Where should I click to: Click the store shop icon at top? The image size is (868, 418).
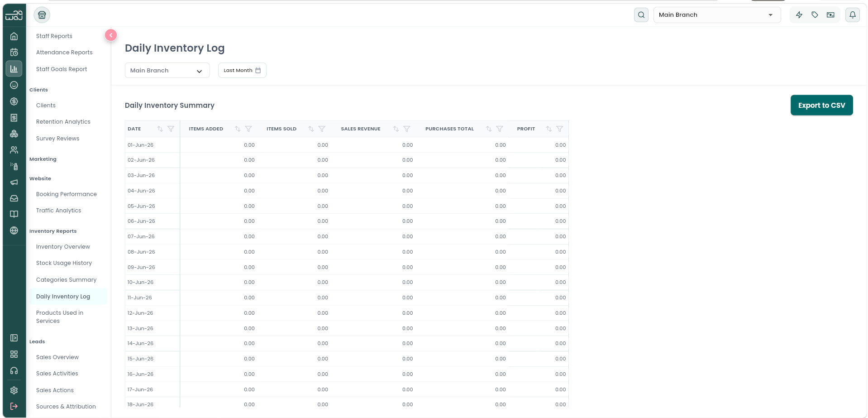coord(42,15)
